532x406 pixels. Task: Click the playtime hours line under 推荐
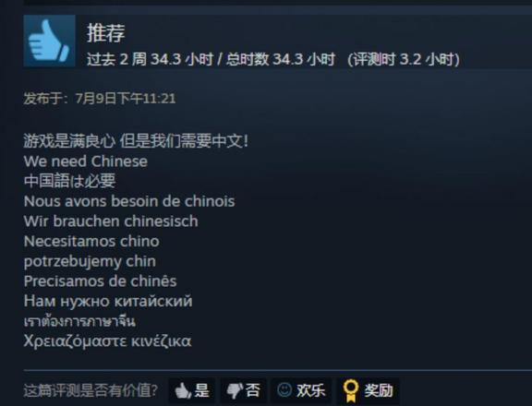click(273, 59)
